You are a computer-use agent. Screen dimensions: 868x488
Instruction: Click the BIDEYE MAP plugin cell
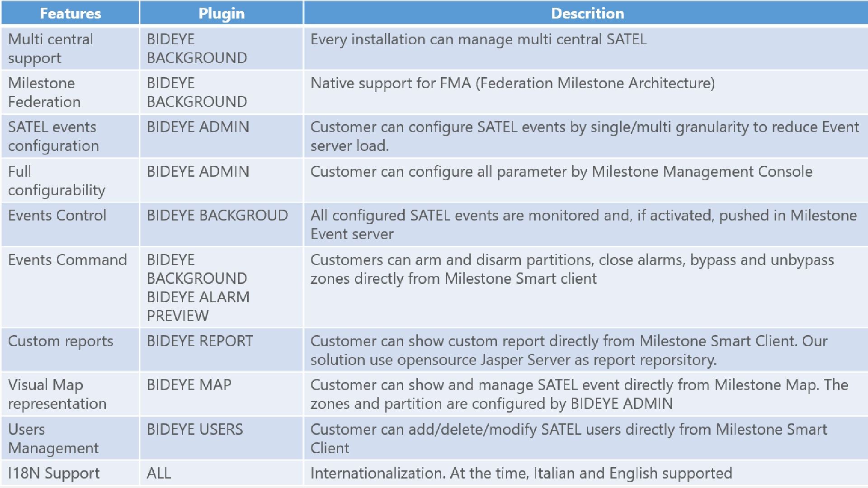pyautogui.click(x=222, y=394)
